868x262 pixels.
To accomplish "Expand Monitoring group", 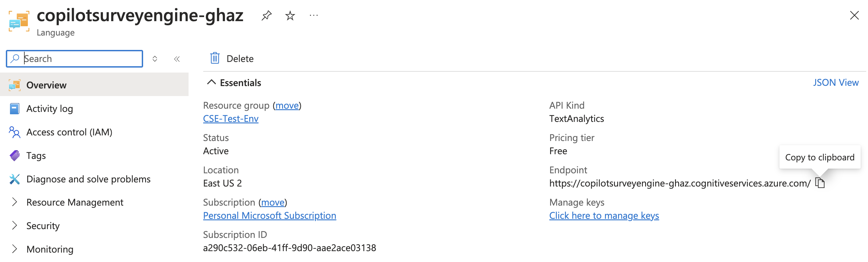I will (14, 249).
